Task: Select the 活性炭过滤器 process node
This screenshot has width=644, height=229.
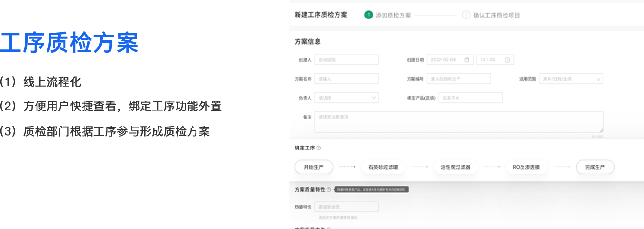Action: tap(456, 167)
